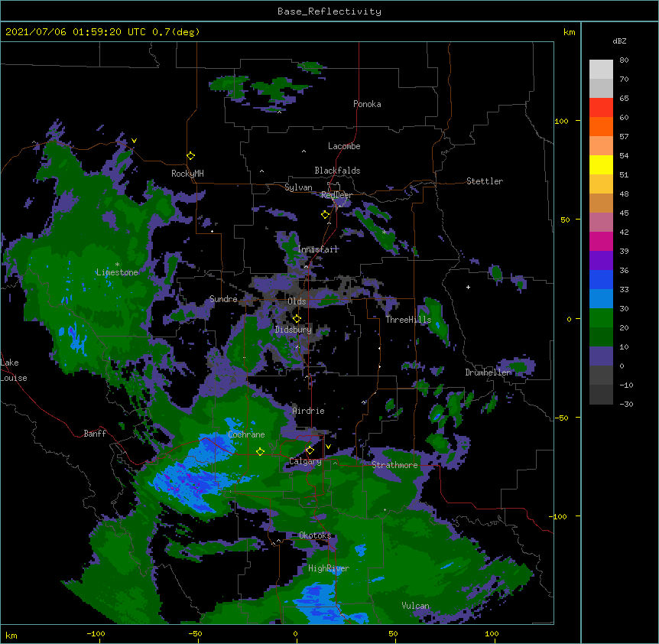Click the -50 tick on vertical km axis

click(561, 418)
